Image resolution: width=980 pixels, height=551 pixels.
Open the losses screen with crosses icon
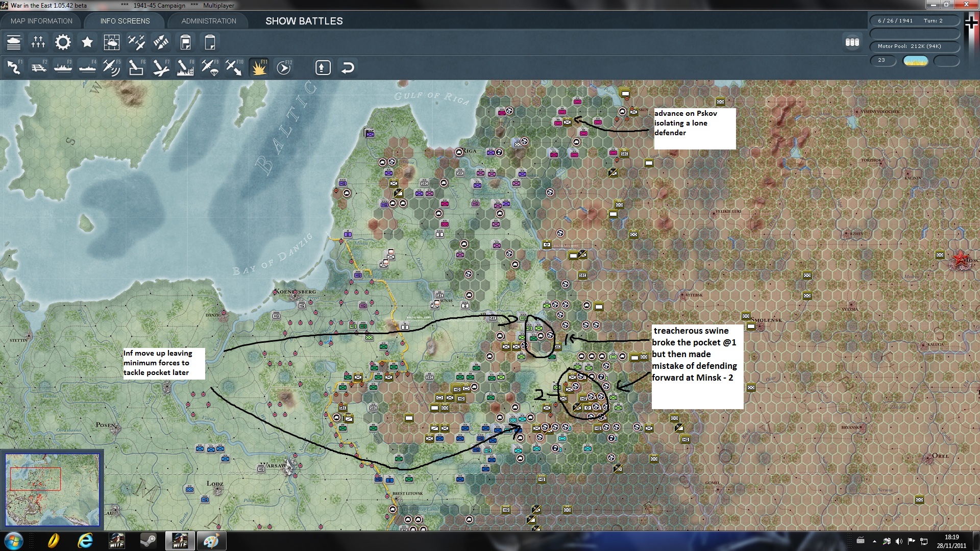38,42
